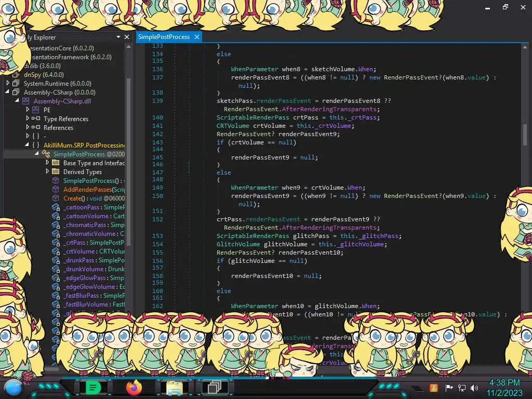Image resolution: width=532 pixels, height=399 pixels.
Task: Collapse the AkilliMum.SRP.PostProcessing namespace
Action: [x=27, y=145]
